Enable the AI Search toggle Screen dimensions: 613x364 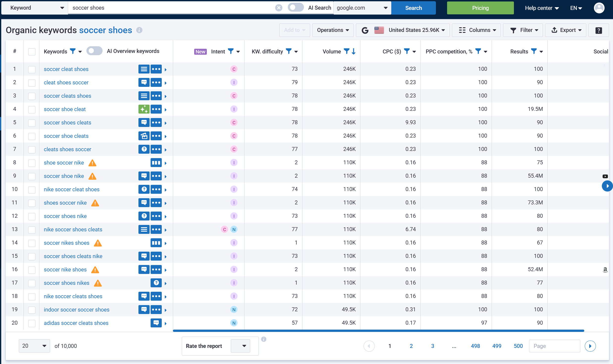[x=295, y=8]
